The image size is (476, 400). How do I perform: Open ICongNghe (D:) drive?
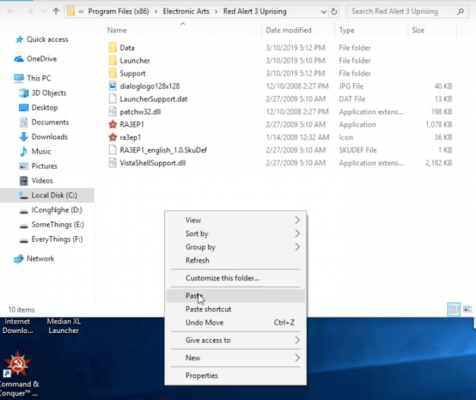click(57, 210)
